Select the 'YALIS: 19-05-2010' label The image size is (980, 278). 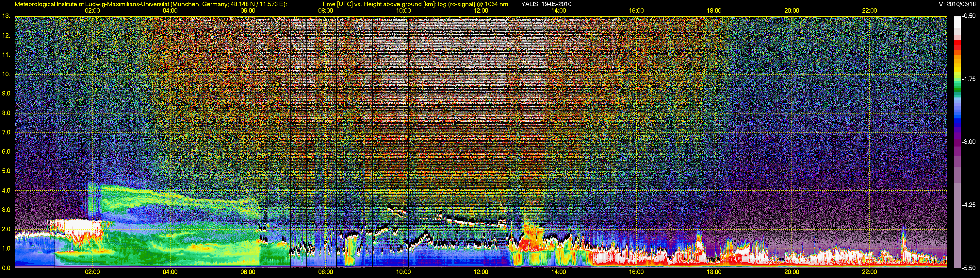tap(546, 4)
